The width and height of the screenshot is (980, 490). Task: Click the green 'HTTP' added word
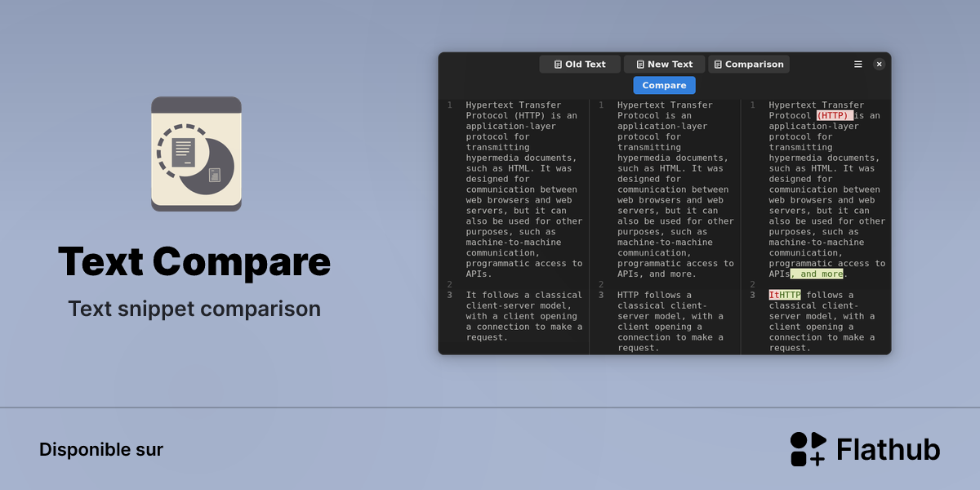[x=790, y=296]
